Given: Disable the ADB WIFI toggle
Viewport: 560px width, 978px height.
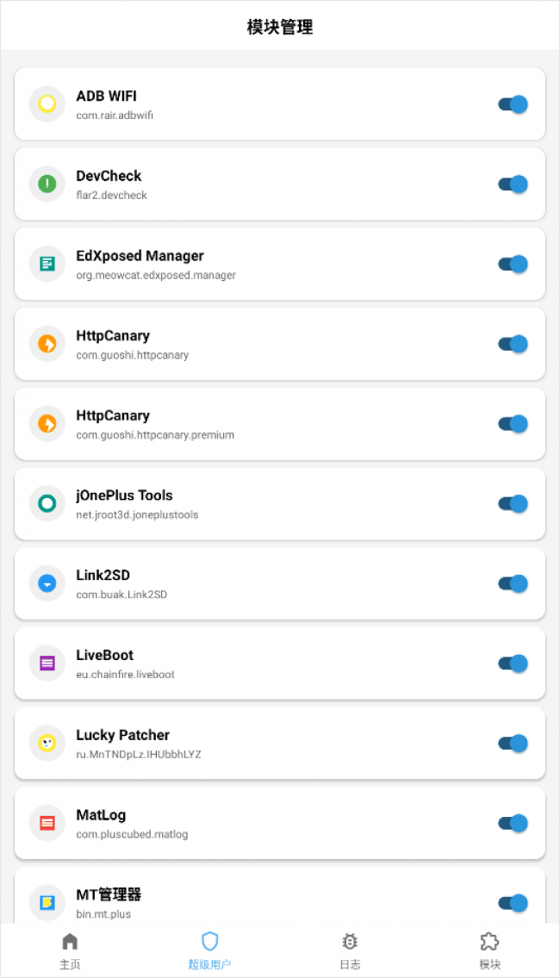Looking at the screenshot, I should pos(513,104).
